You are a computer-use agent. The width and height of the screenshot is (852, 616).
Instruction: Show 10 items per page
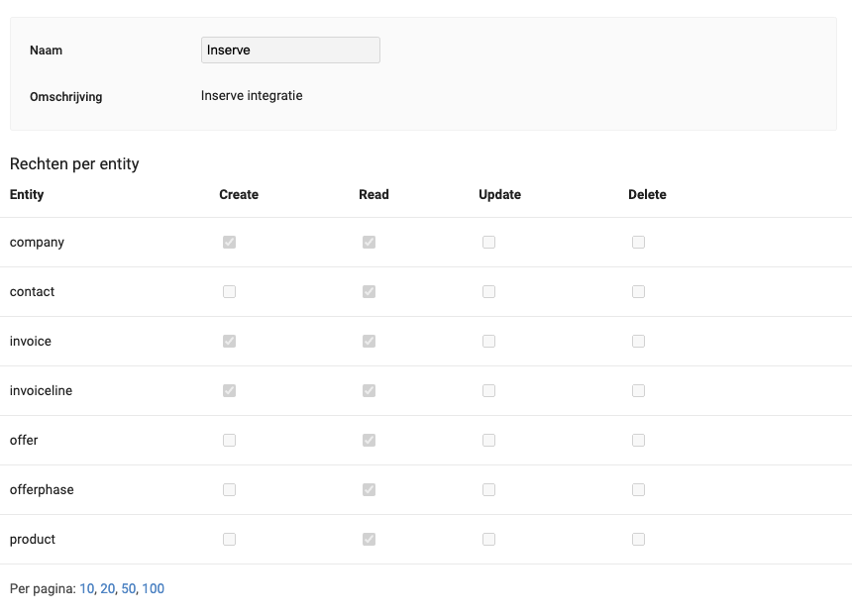(x=86, y=588)
